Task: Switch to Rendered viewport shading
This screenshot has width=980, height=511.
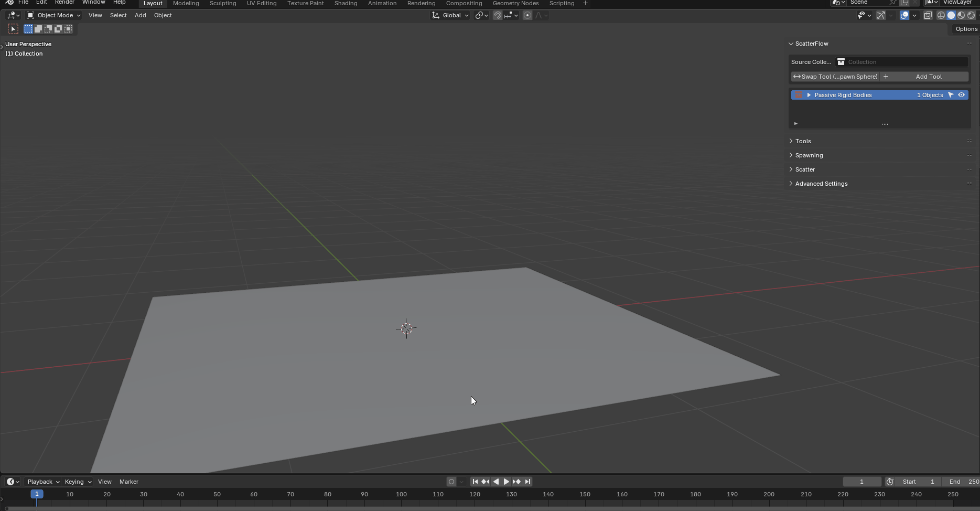Action: pyautogui.click(x=971, y=15)
